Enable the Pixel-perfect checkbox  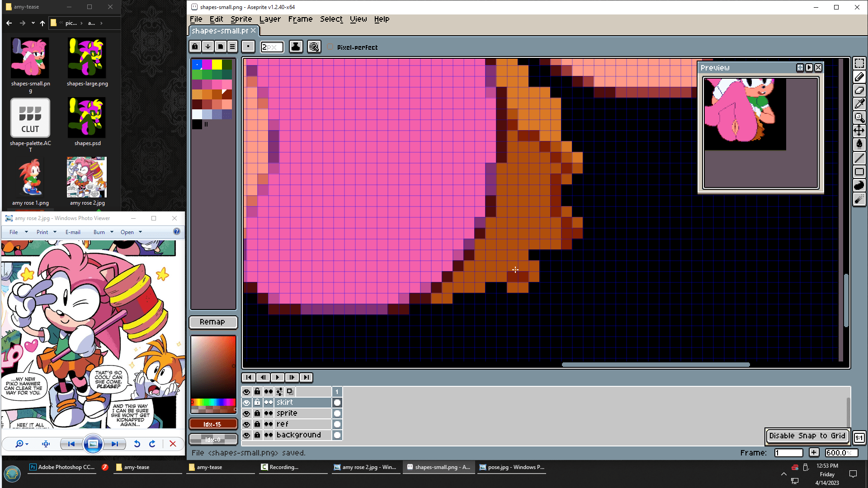(330, 47)
